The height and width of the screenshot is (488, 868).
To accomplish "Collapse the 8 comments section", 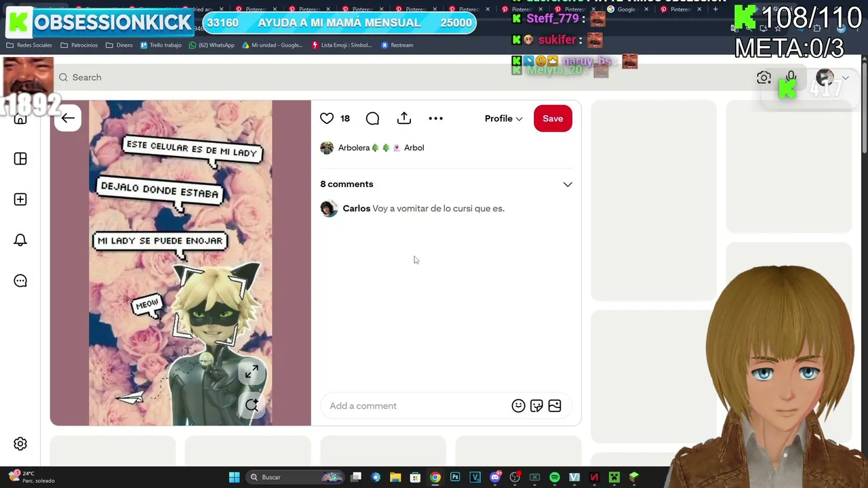I will click(x=568, y=184).
